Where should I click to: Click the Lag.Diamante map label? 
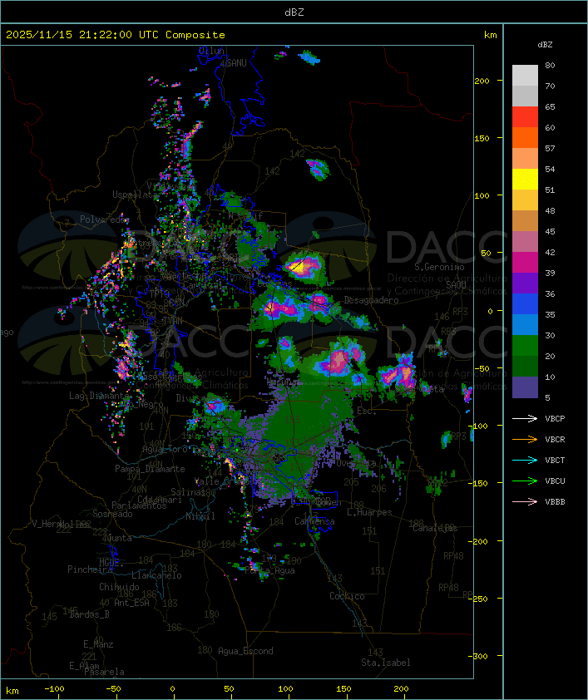pyautogui.click(x=99, y=396)
